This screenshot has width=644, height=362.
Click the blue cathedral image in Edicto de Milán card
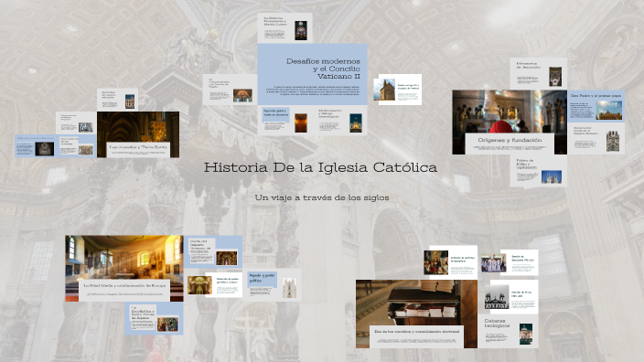coord(552,177)
